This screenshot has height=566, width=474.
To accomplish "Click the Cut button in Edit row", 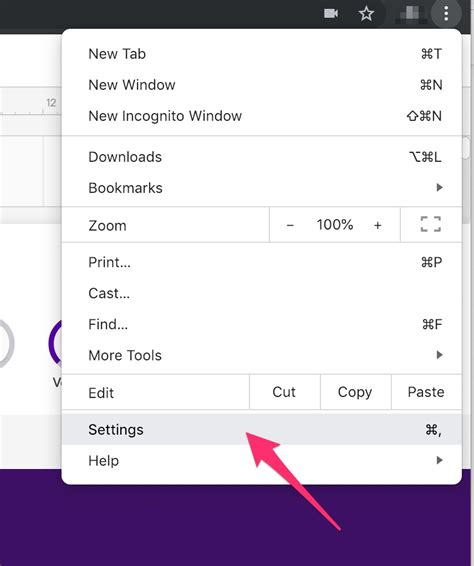I will pyautogui.click(x=284, y=392).
